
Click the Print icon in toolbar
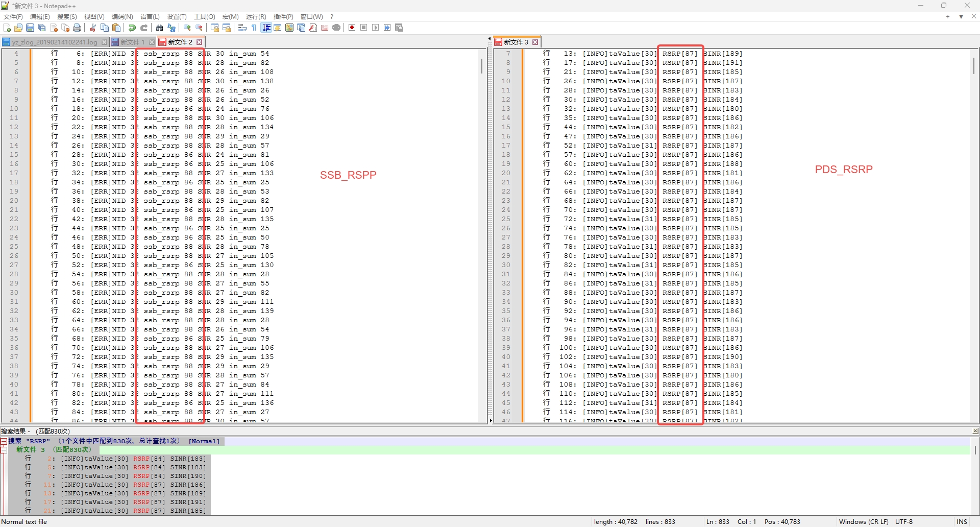[x=77, y=28]
